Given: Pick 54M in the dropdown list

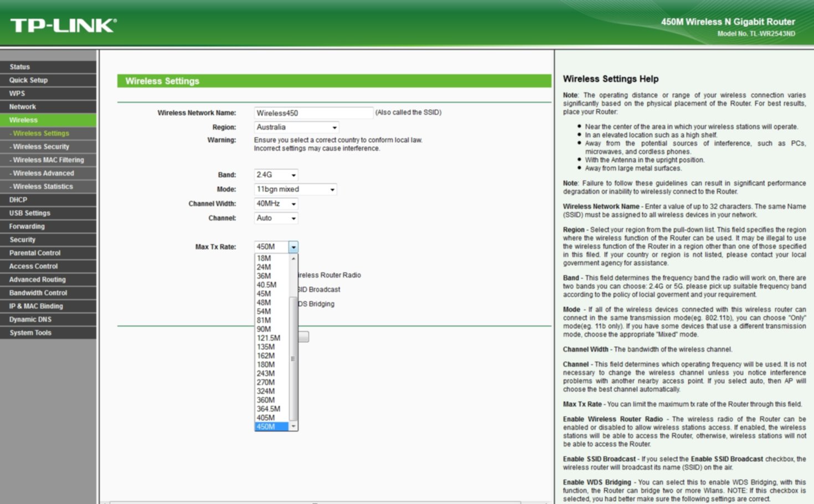Looking at the screenshot, I should [x=272, y=311].
